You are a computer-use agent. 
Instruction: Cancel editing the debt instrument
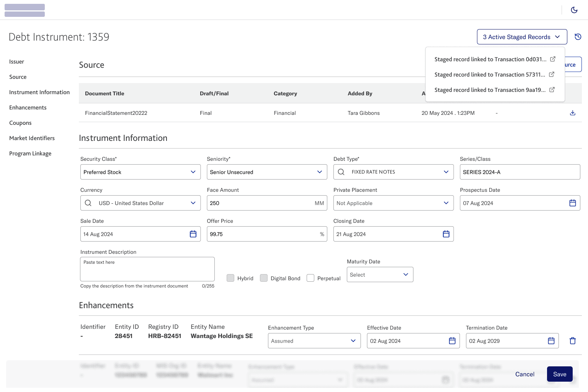[x=524, y=374]
